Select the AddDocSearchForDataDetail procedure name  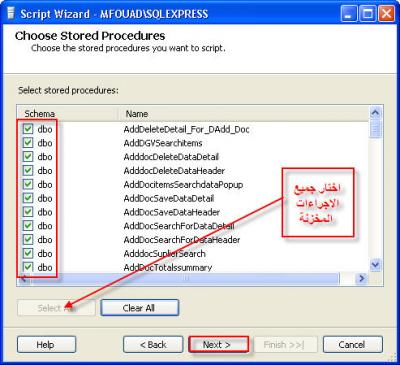click(x=179, y=226)
